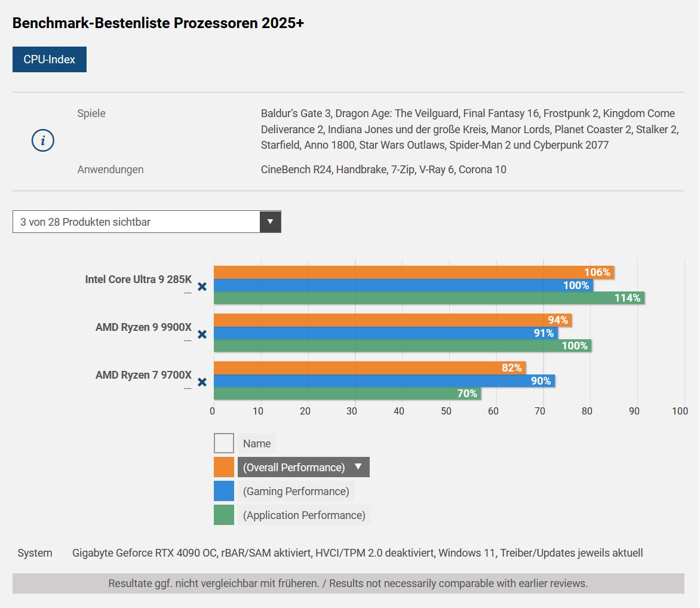Click the AMD Ryzen 7 9700X label
Viewport: 700px width, 608px height.
(143, 375)
